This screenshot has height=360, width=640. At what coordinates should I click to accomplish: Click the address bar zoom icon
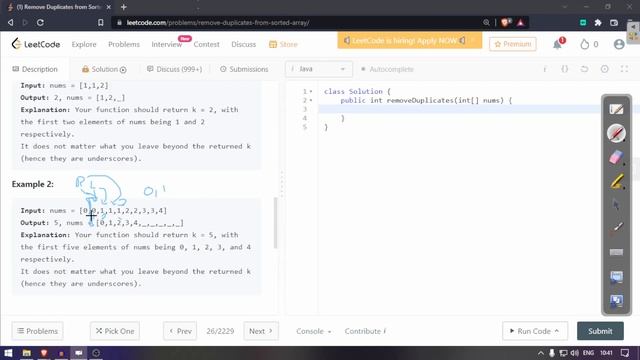point(486,22)
